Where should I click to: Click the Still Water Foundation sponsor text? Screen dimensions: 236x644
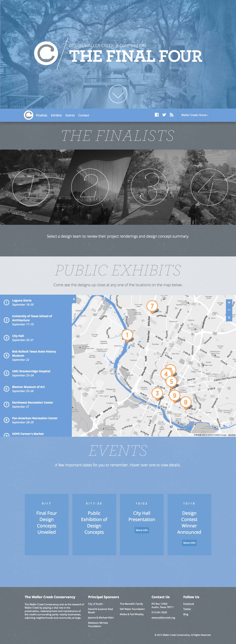point(132,609)
